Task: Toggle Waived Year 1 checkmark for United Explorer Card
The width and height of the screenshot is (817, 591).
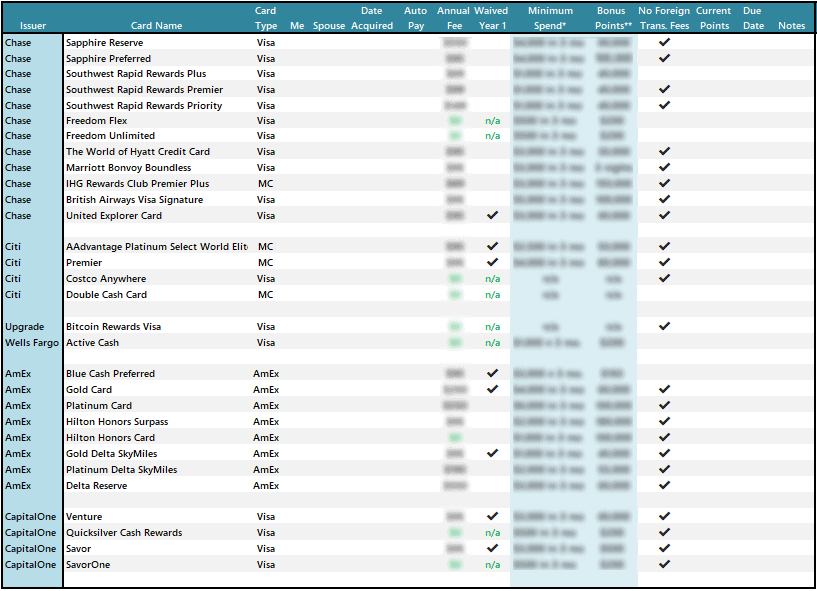Action: [492, 215]
